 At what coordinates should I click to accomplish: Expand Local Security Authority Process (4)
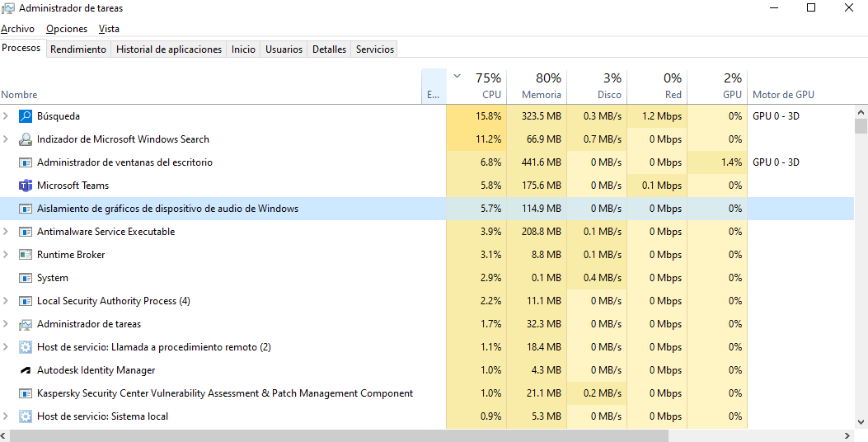tap(6, 301)
